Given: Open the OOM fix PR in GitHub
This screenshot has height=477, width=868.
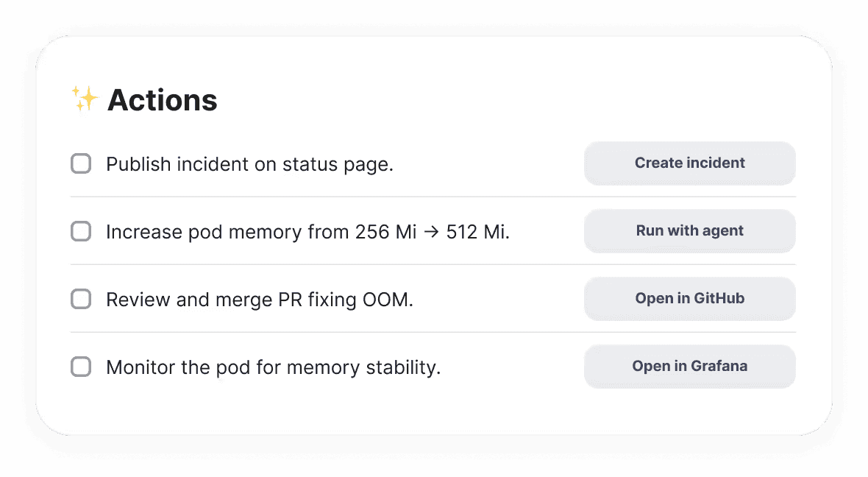Looking at the screenshot, I should (x=689, y=298).
